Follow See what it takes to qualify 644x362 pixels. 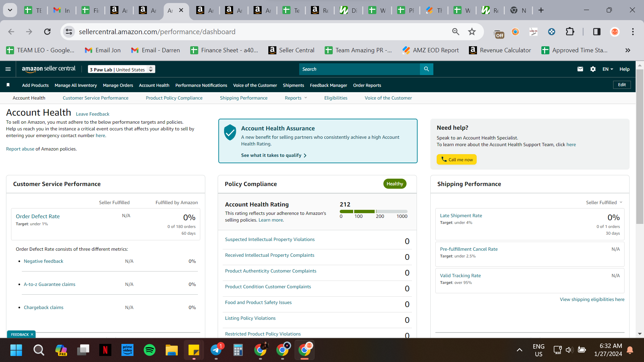(274, 155)
